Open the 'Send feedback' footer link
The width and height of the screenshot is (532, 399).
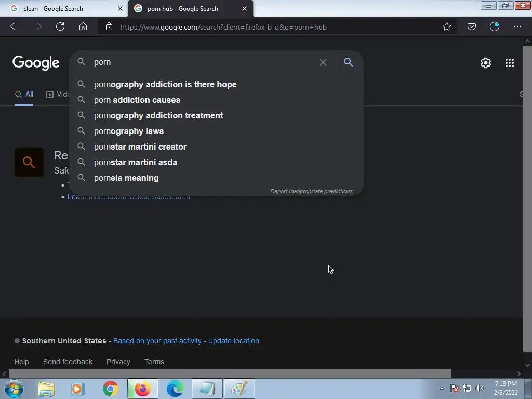click(68, 362)
